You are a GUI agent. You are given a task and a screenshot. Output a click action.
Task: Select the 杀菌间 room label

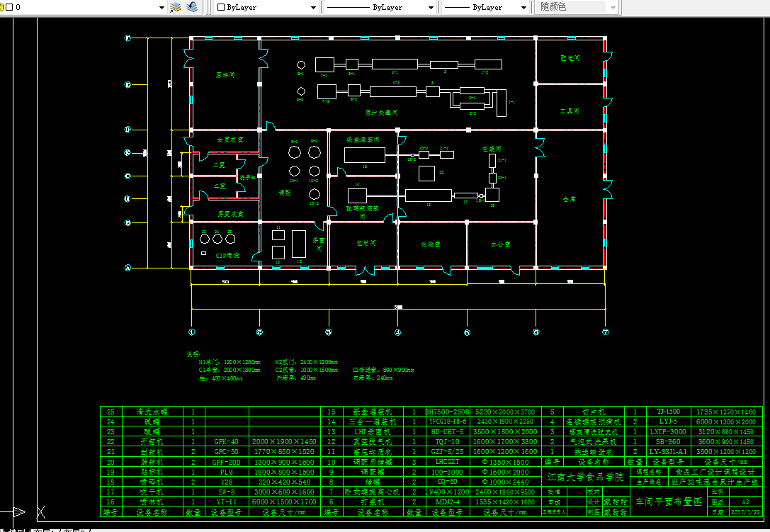319,244
